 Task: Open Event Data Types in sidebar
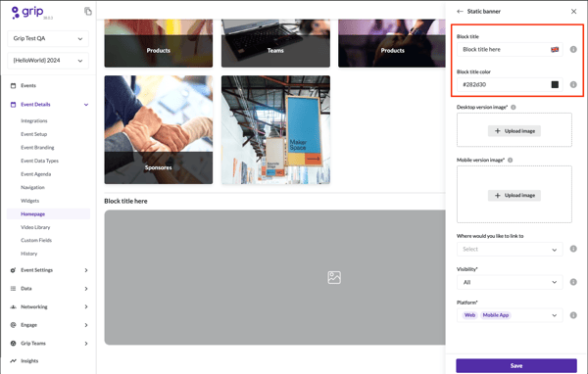coord(40,161)
